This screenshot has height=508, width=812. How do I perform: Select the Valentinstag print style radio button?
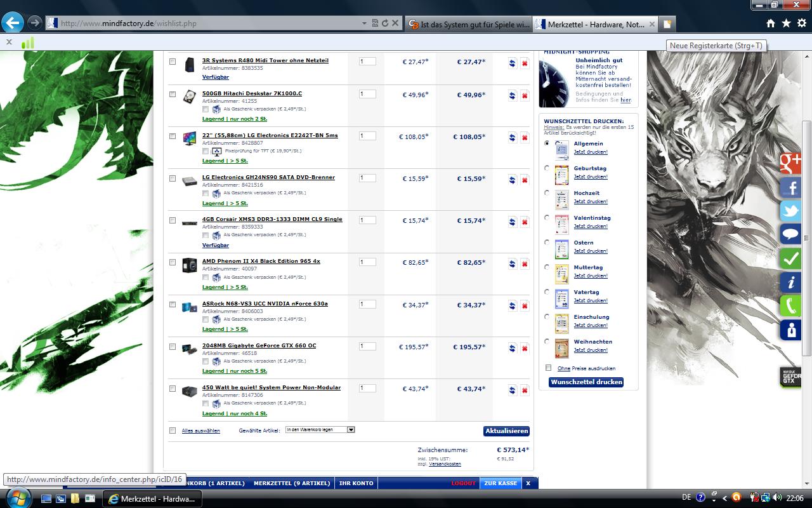tap(547, 218)
